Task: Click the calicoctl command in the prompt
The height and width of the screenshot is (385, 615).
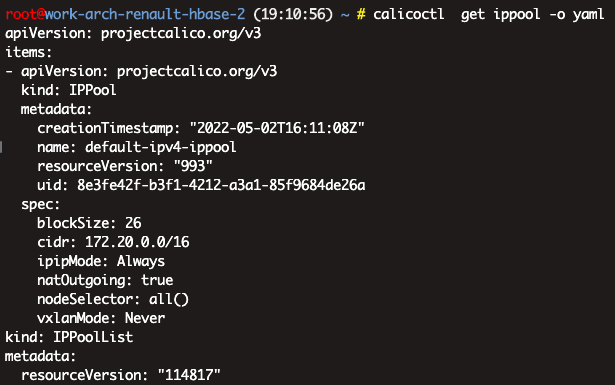Action: pos(408,15)
